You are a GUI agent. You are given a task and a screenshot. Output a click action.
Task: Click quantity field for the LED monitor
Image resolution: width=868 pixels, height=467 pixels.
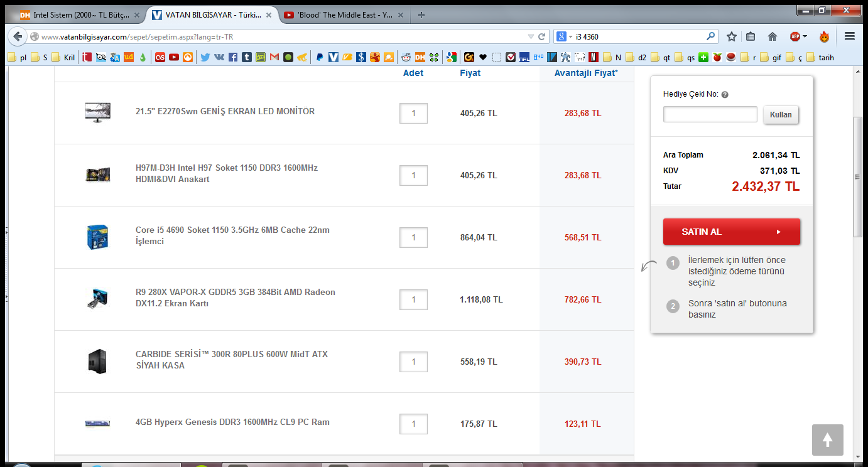click(x=413, y=114)
